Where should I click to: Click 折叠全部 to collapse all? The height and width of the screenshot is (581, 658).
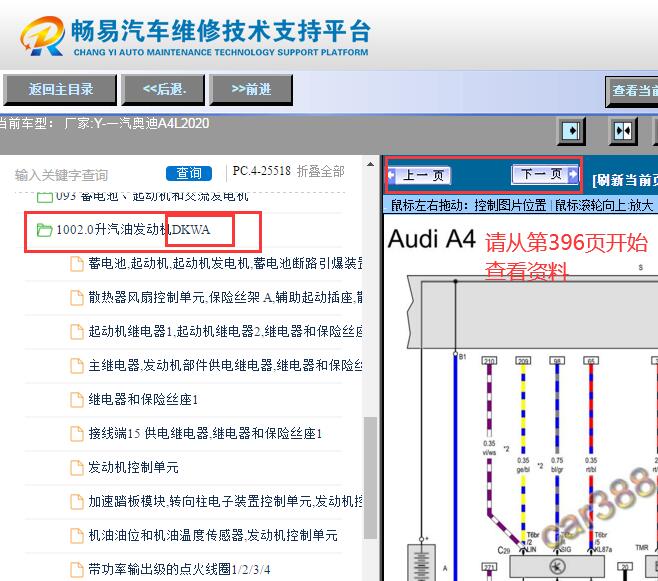click(x=321, y=171)
